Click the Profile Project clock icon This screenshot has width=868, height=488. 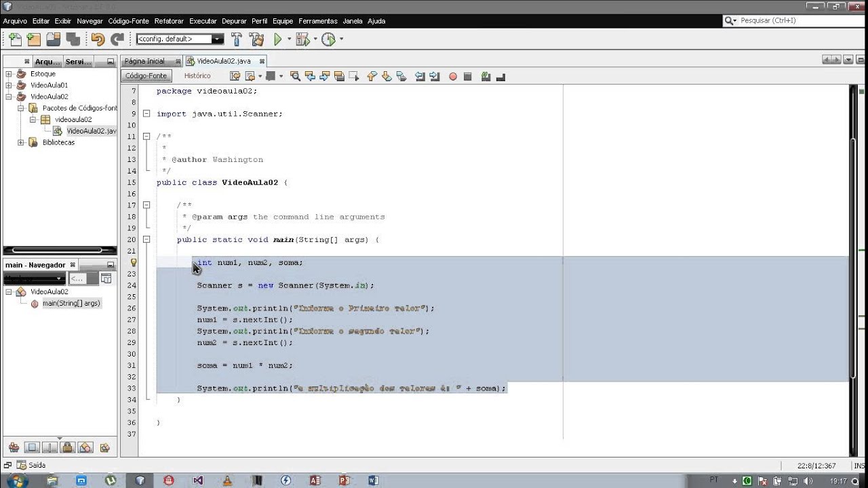328,39
